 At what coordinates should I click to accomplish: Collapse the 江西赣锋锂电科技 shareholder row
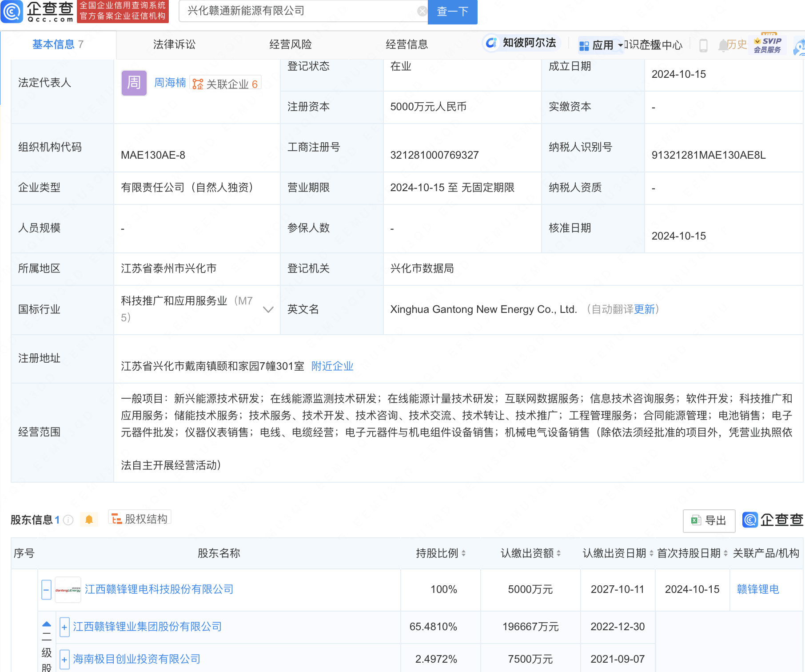tap(46, 589)
